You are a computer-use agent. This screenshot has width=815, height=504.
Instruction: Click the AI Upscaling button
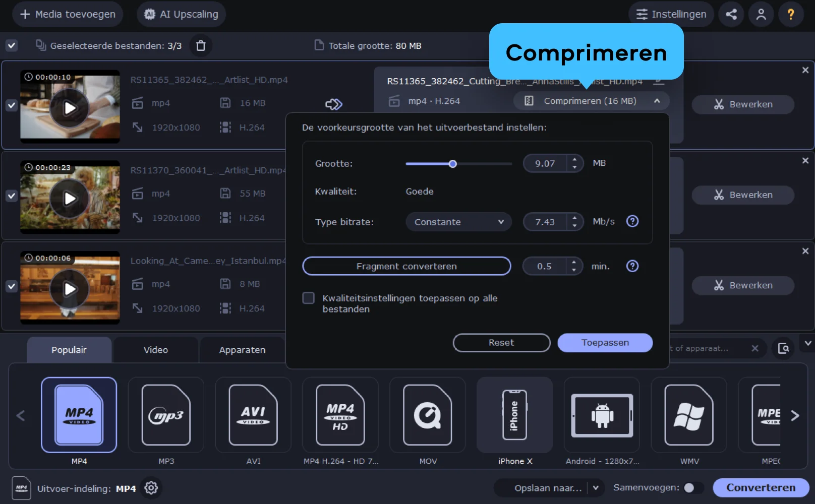coord(181,14)
